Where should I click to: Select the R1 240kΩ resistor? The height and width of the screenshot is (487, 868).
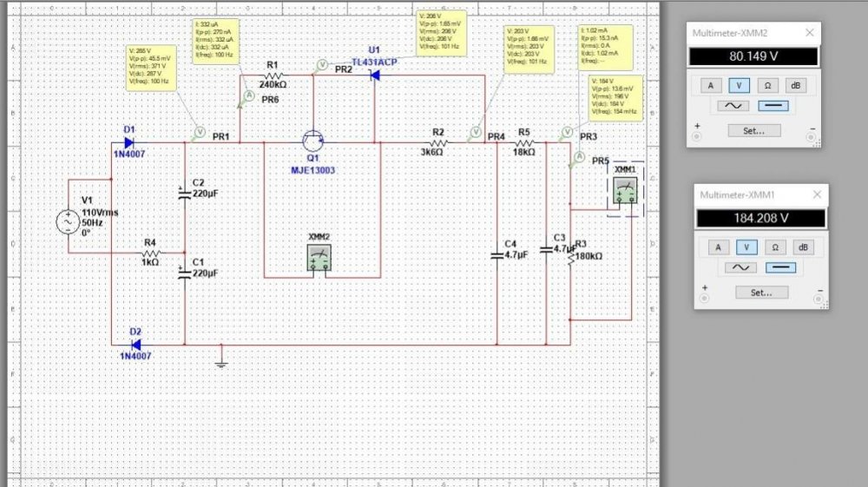pos(271,76)
